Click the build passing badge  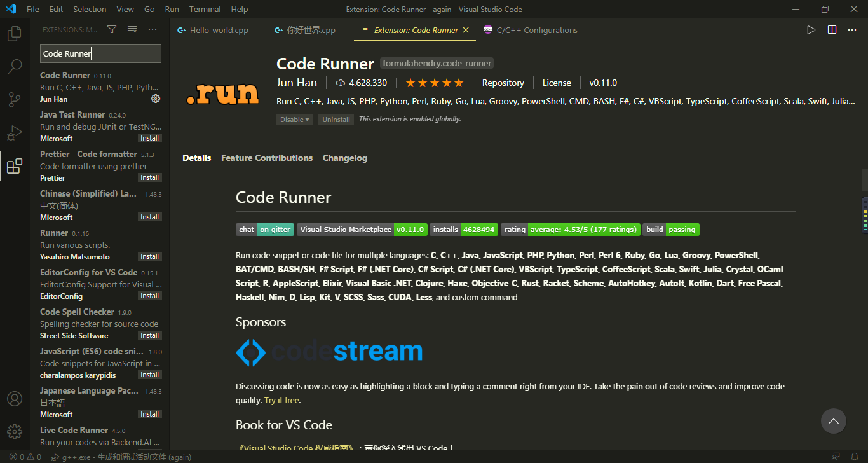coord(671,230)
